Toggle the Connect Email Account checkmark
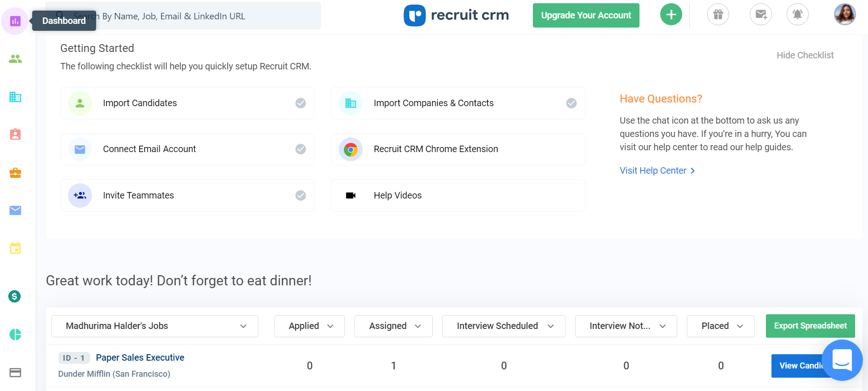 pos(301,149)
